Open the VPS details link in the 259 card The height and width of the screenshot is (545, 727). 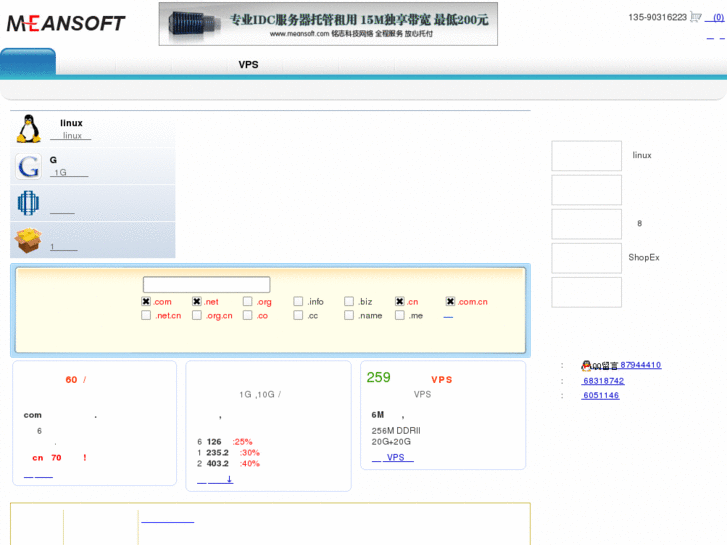[393, 457]
